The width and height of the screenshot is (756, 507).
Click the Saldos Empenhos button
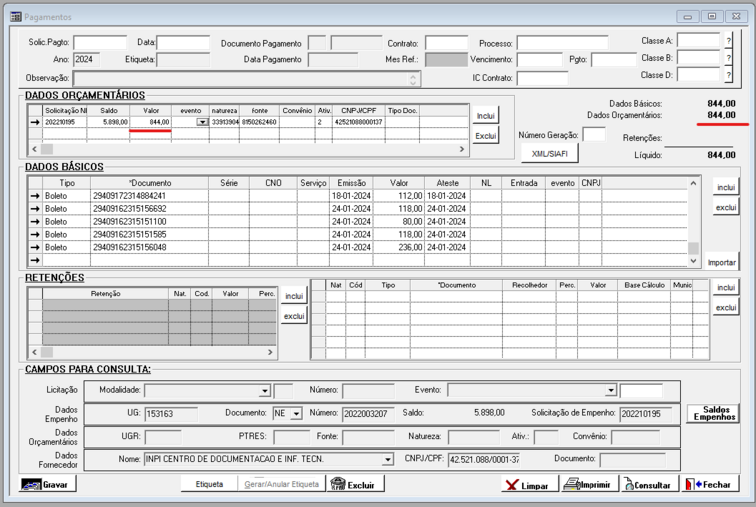(x=713, y=414)
